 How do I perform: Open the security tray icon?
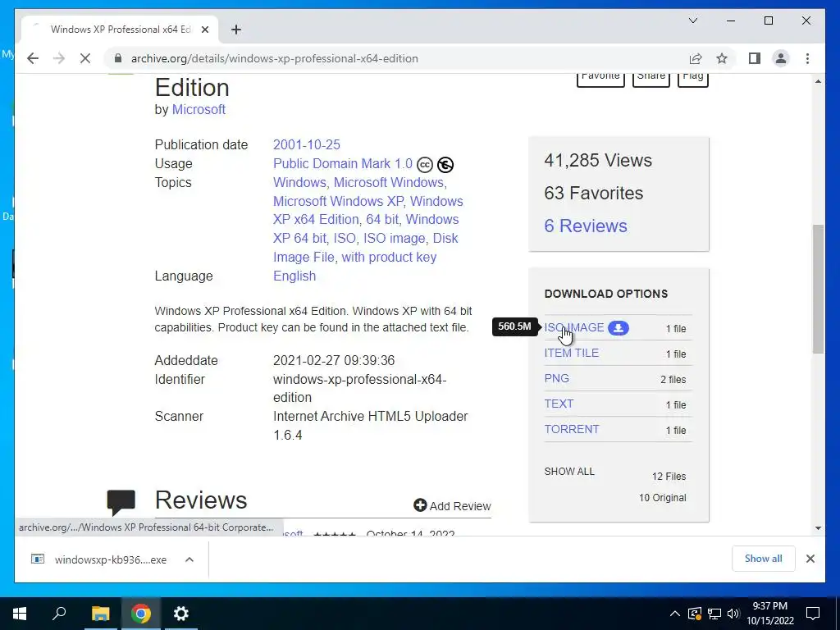click(x=695, y=614)
